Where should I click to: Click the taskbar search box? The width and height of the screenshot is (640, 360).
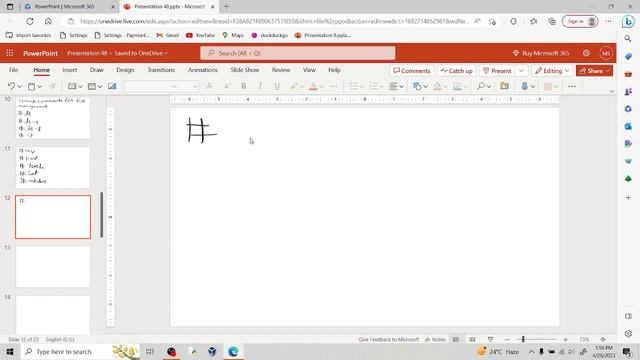pyautogui.click(x=80, y=351)
